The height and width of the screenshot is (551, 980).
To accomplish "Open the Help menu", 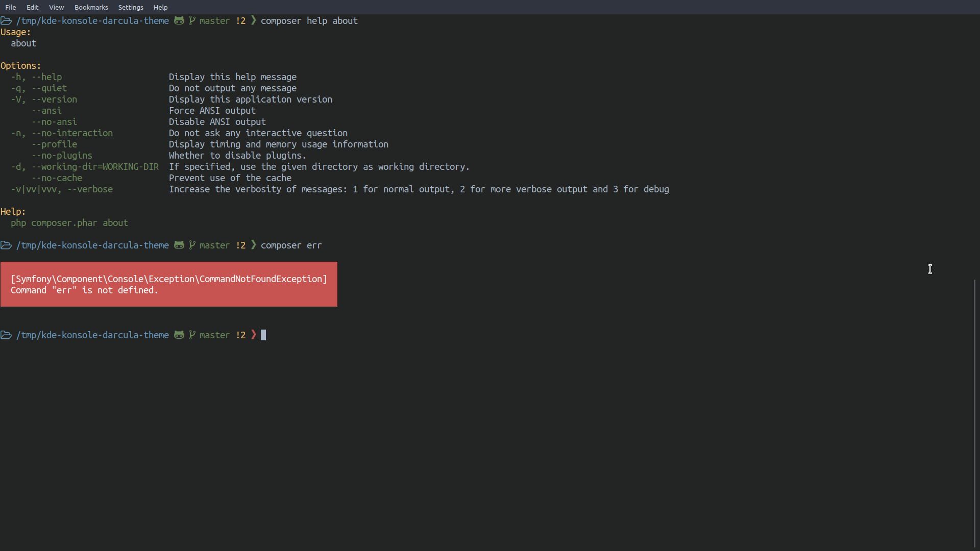I will click(160, 7).
